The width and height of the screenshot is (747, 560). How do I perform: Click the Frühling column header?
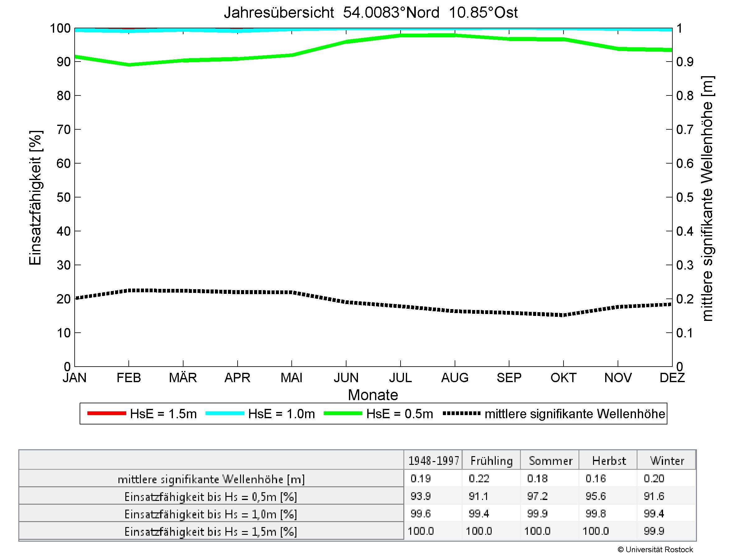[491, 461]
